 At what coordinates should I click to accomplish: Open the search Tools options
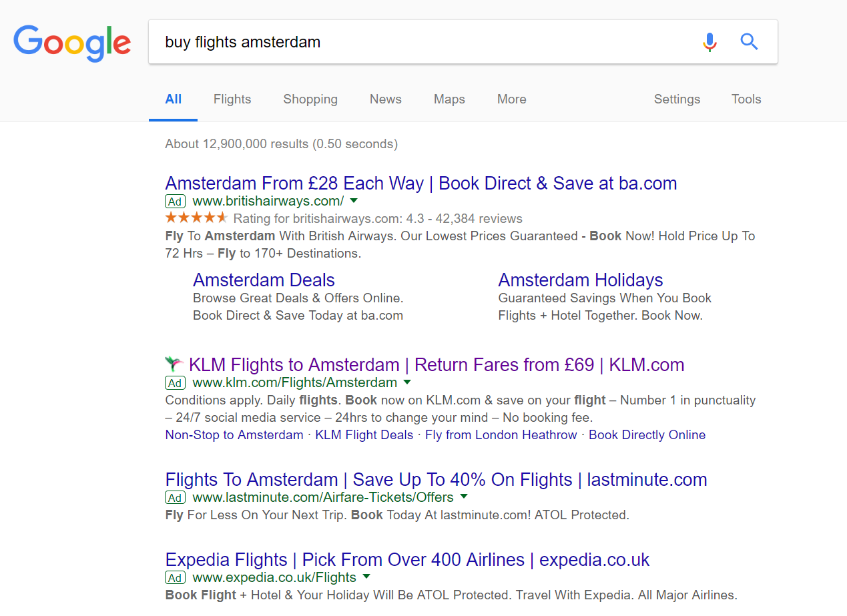[x=746, y=99]
